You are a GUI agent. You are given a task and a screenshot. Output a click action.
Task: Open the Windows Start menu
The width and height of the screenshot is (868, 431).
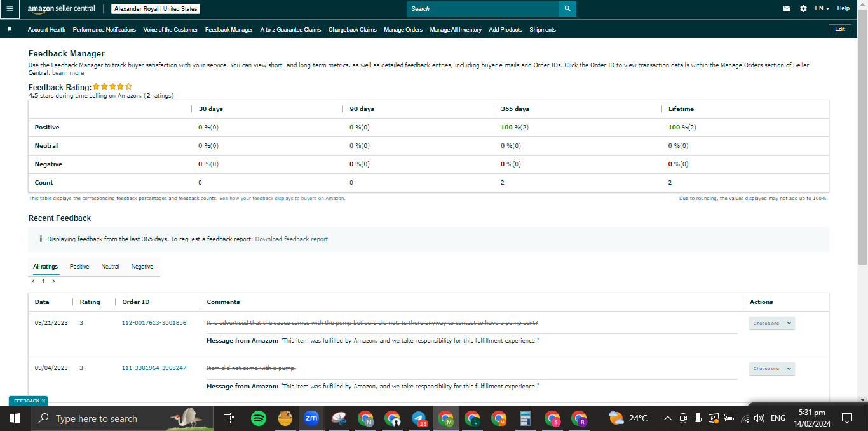point(15,418)
